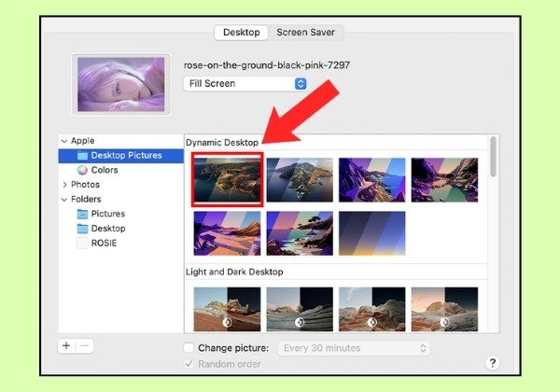560x392 pixels.
Task: Choose the highlighted Catalina dynamic wallpaper thumbnail
Action: tap(228, 179)
